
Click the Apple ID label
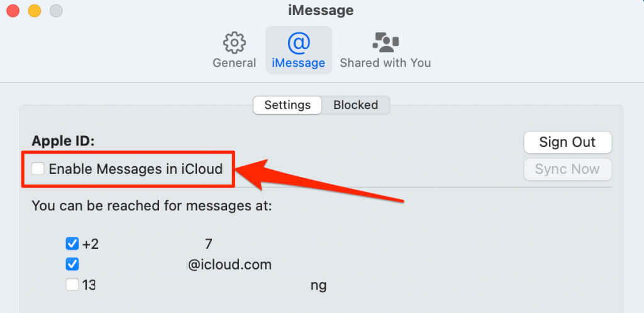coord(64,142)
